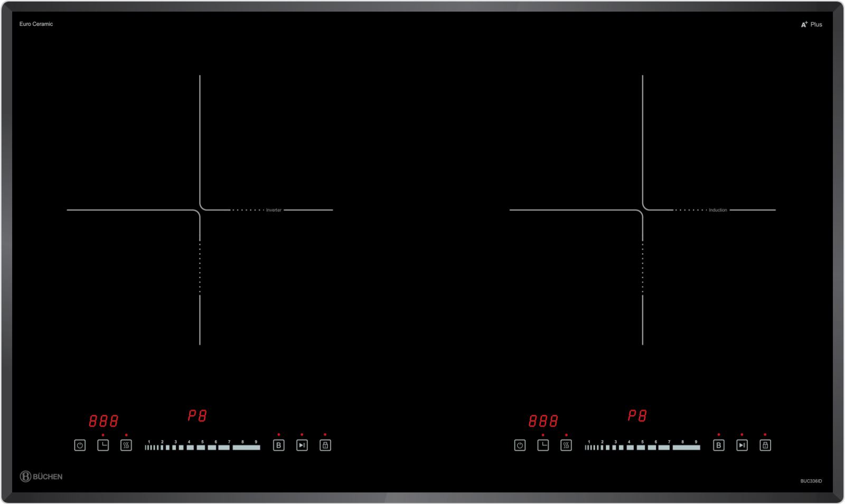The height and width of the screenshot is (504, 845).
Task: Tap the left burner P8 power display
Action: 198,416
